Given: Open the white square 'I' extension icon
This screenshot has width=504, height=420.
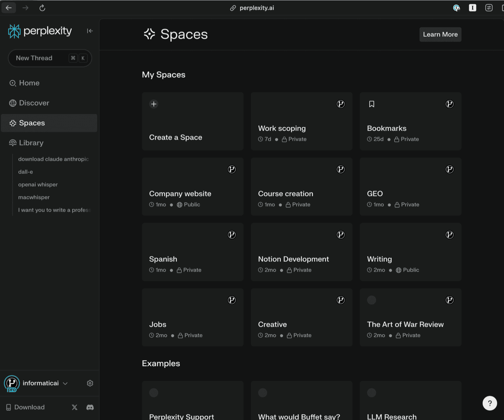Looking at the screenshot, I should click(473, 8).
